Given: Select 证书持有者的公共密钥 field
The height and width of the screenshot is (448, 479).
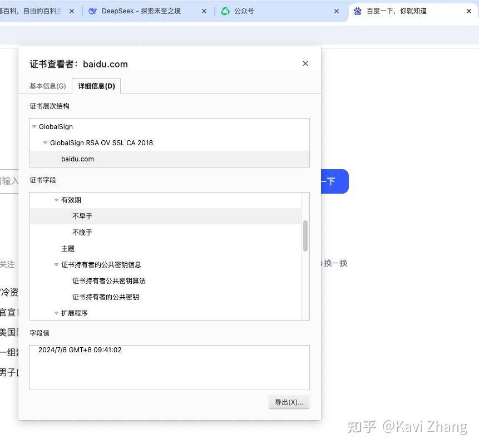Looking at the screenshot, I should 165,297.
